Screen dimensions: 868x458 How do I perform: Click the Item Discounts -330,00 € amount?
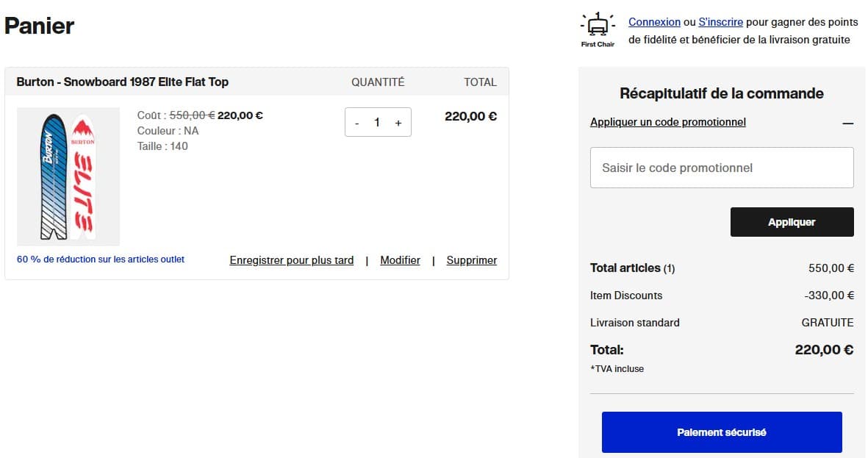tap(829, 296)
